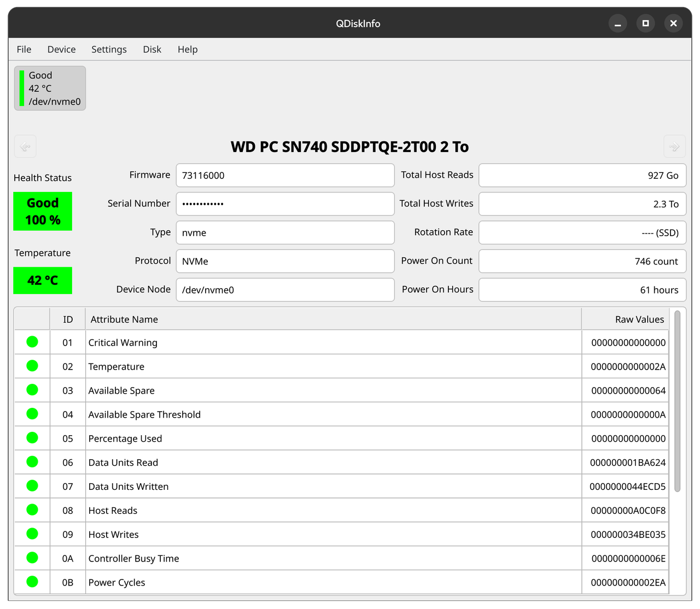Click raw value 000000000002EA
Viewport: 700px width, 609px height.
coord(628,583)
